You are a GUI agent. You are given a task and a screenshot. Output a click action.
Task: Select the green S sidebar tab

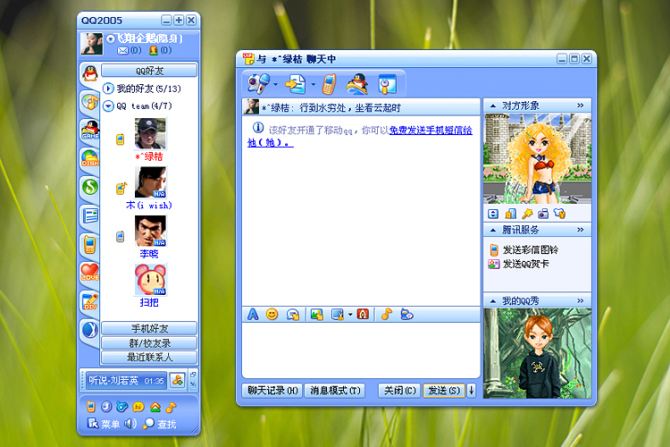click(90, 187)
